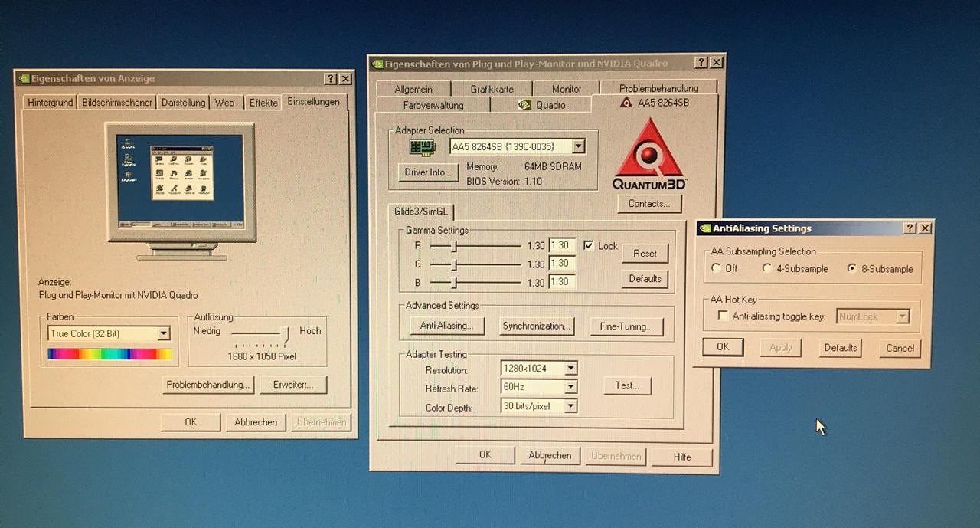Click the R gamma value input field
Image resolution: width=980 pixels, height=528 pixels.
[x=562, y=245]
